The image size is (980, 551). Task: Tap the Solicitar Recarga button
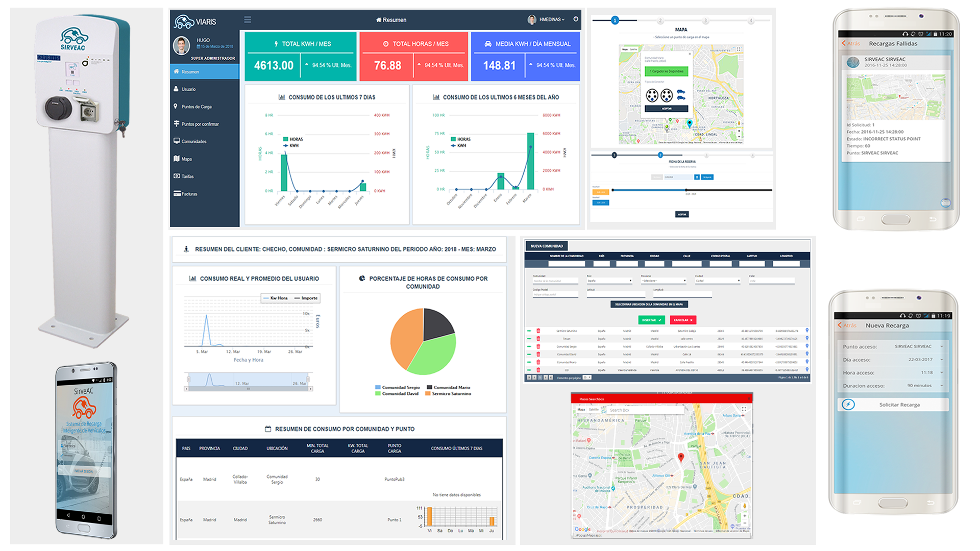(x=898, y=405)
